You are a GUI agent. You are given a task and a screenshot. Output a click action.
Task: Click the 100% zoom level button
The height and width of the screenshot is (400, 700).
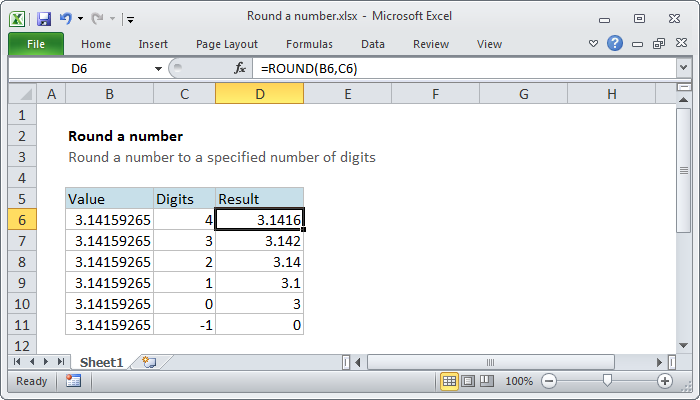pos(518,381)
